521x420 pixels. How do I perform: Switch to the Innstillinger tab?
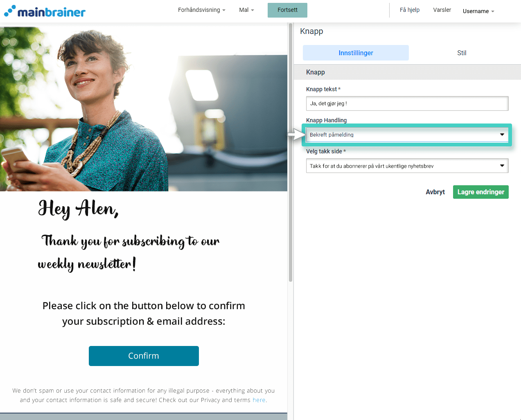(356, 53)
